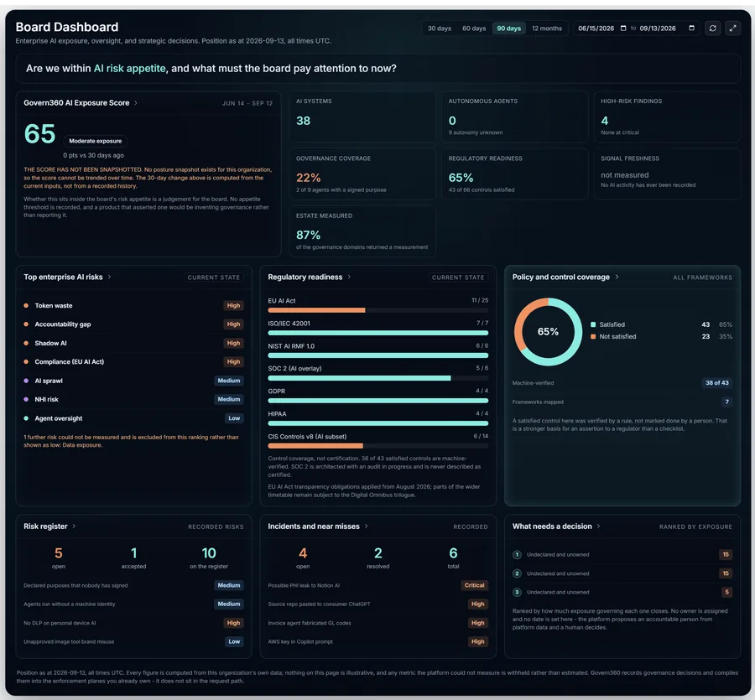Click the 10 on the register count

(209, 552)
